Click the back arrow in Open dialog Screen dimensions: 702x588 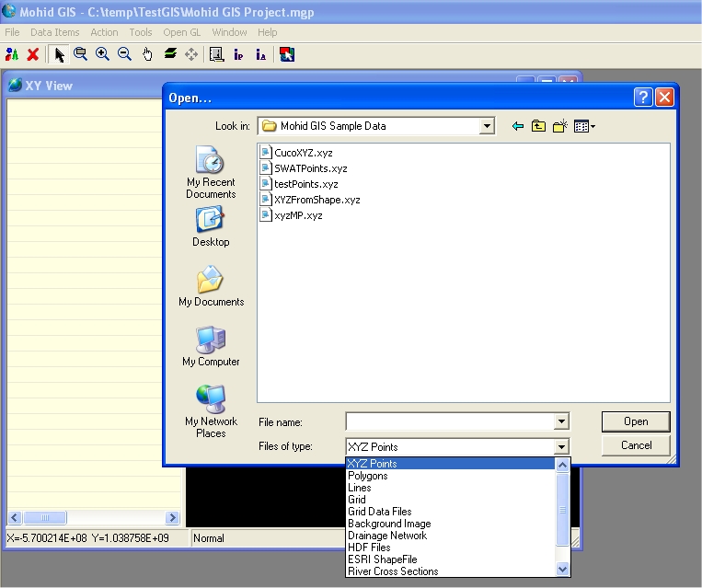[517, 126]
